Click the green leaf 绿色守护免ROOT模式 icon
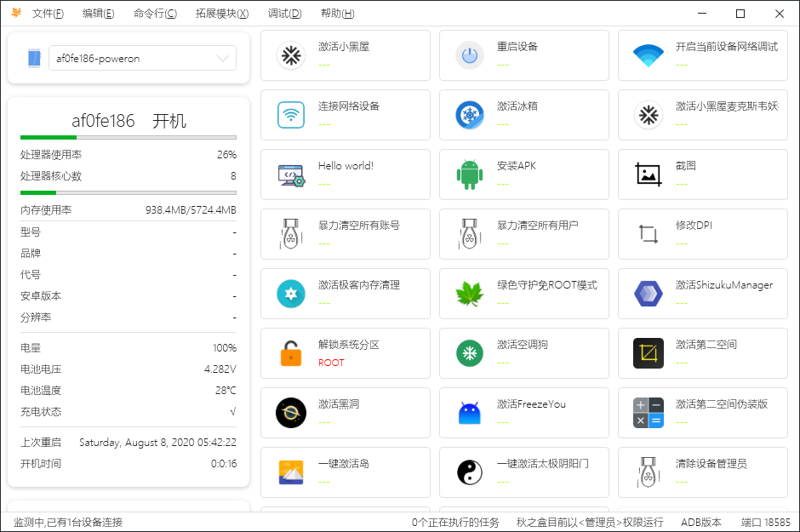The width and height of the screenshot is (800, 532). [469, 294]
